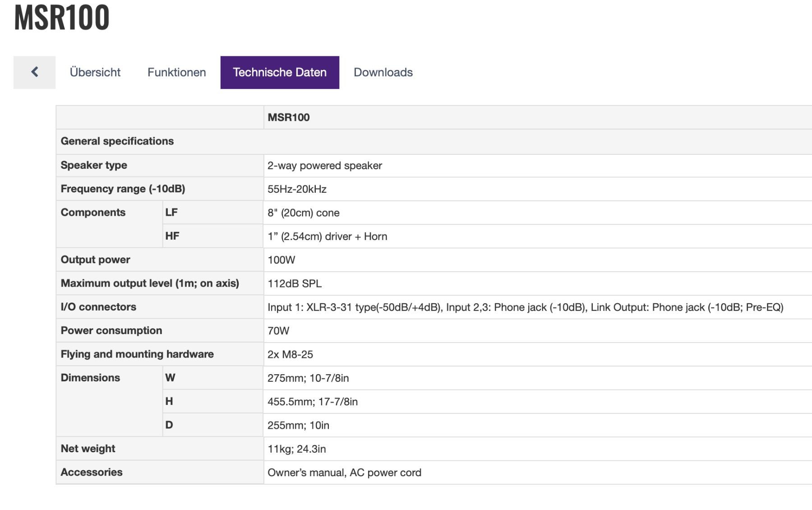Select the 112dB SPL value cell
The width and height of the screenshot is (812, 510).
294,283
